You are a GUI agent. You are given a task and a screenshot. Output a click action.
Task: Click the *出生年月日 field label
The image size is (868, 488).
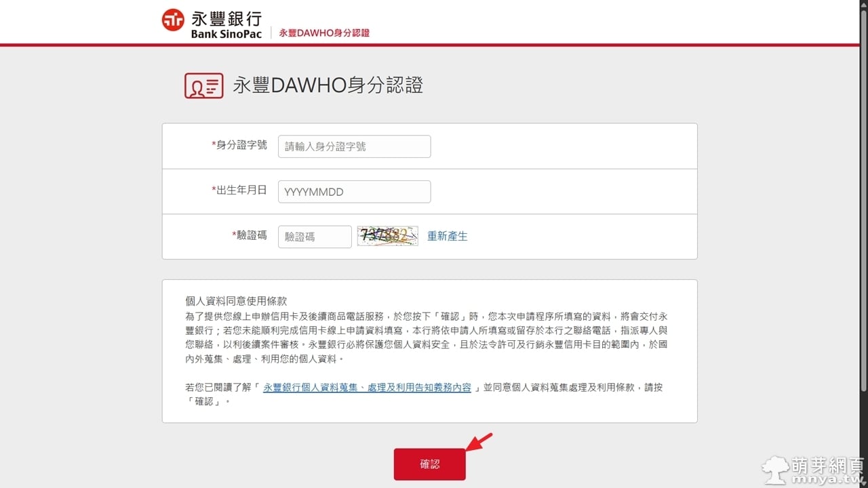[239, 190]
